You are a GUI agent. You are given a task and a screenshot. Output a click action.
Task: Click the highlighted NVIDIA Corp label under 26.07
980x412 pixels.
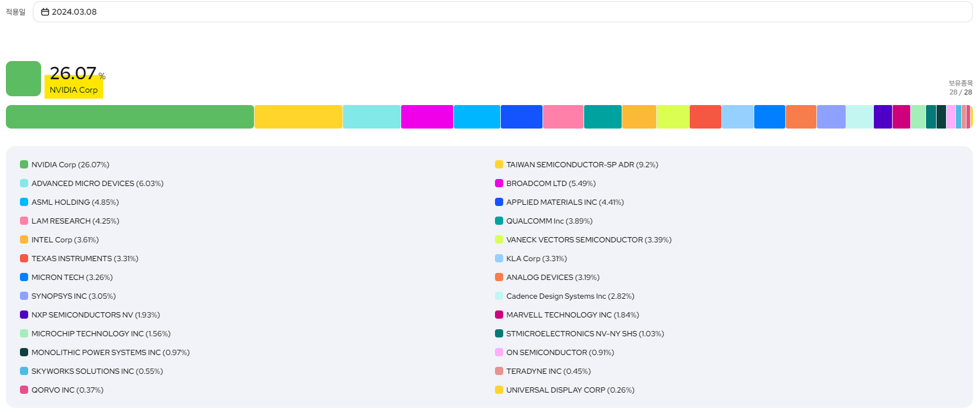pos(74,90)
